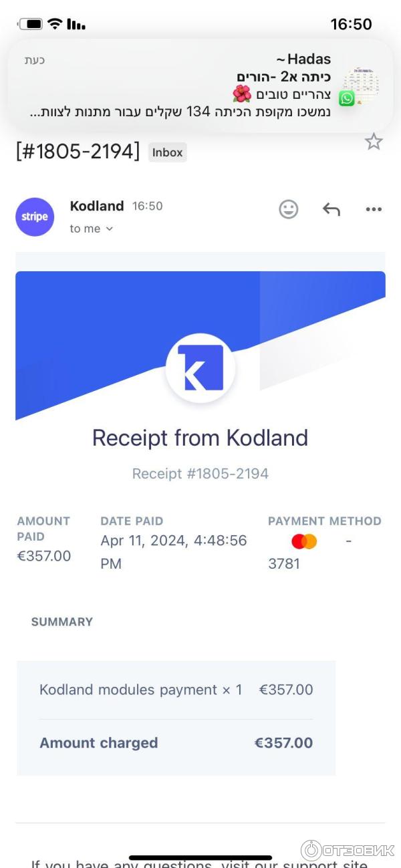
Task: Tap the Inbox label tag
Action: point(167,152)
